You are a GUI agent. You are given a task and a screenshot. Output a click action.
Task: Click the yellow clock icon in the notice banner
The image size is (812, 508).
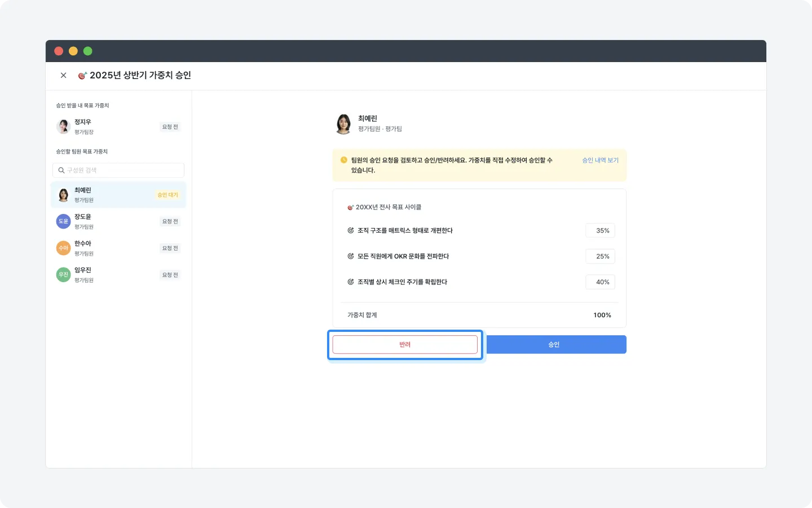click(344, 160)
